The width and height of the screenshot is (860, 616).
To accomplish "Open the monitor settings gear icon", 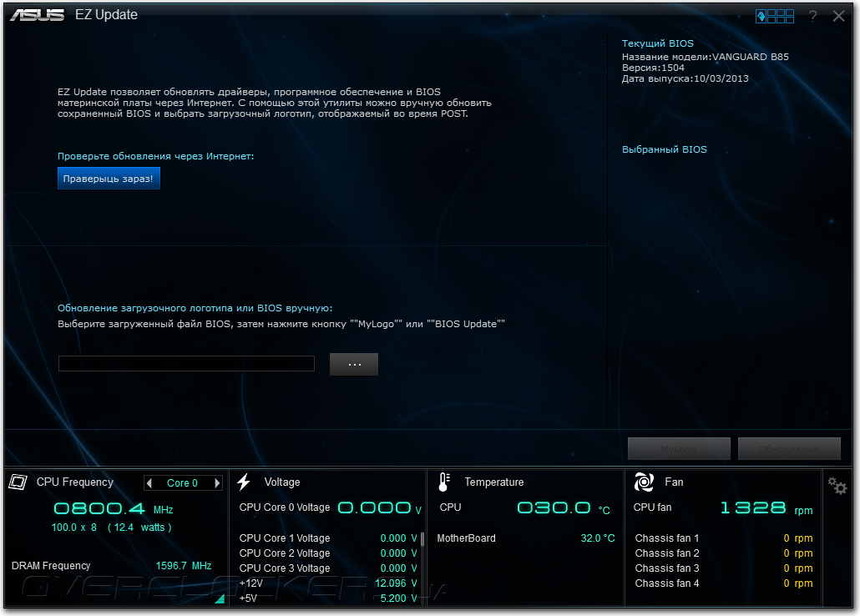I will click(837, 486).
